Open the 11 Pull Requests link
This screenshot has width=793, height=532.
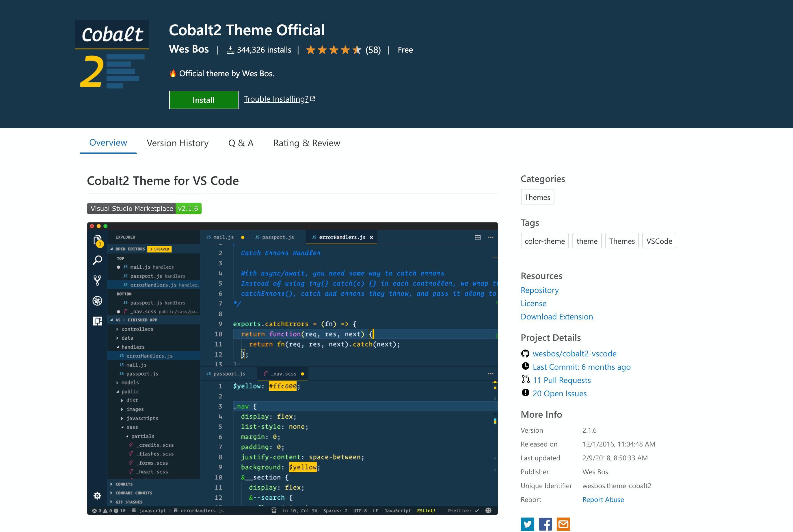tap(562, 380)
